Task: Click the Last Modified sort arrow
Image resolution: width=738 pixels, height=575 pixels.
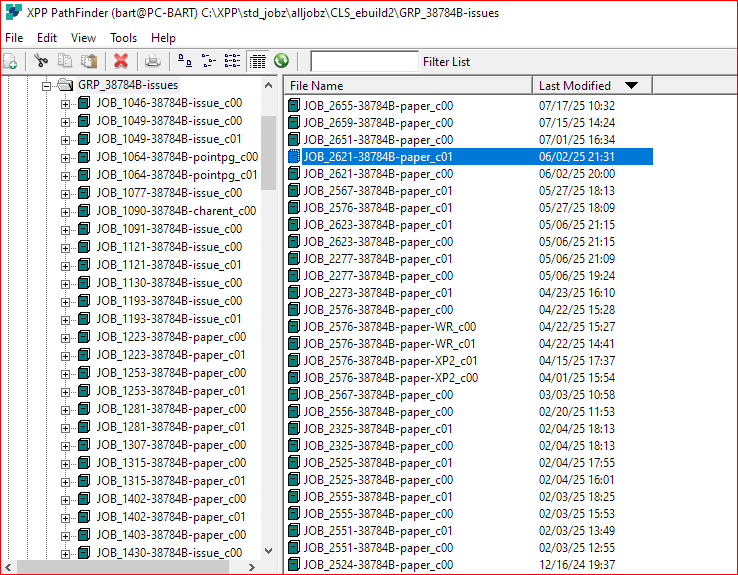Action: pos(631,86)
